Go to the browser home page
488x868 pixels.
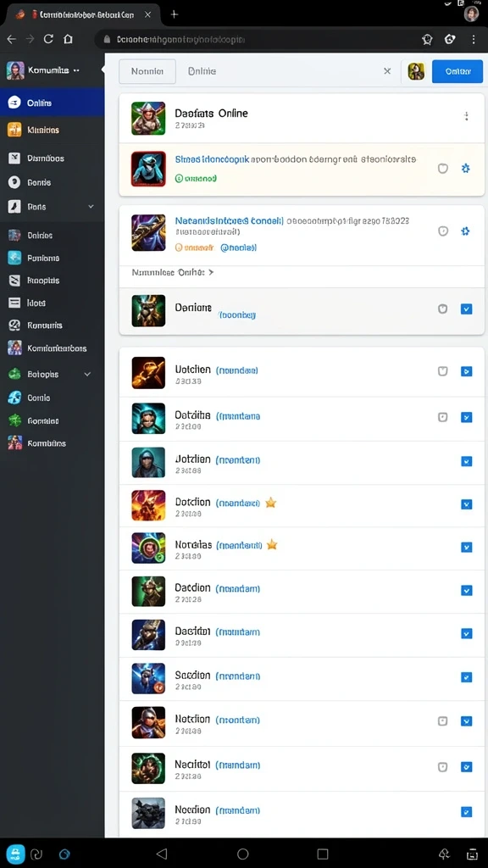coord(68,39)
